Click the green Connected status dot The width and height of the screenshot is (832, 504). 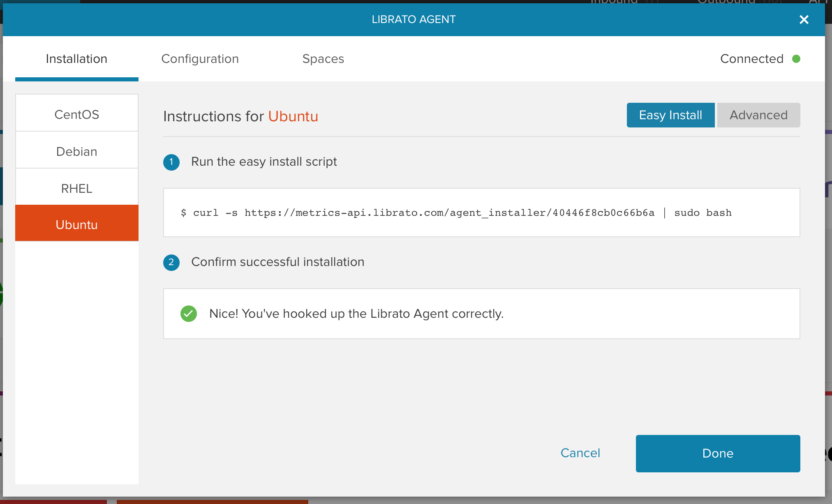coord(796,59)
